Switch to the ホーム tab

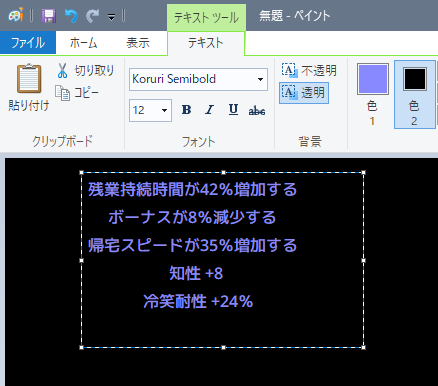83,43
